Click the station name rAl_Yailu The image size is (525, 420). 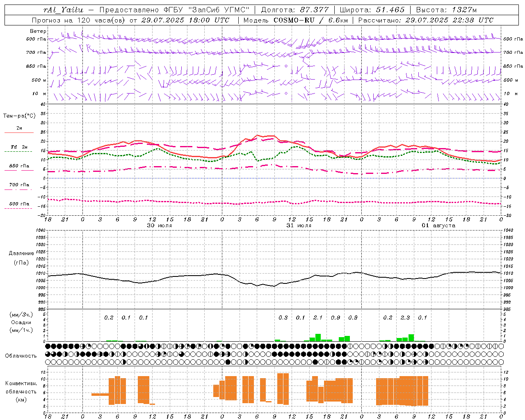pyautogui.click(x=63, y=10)
